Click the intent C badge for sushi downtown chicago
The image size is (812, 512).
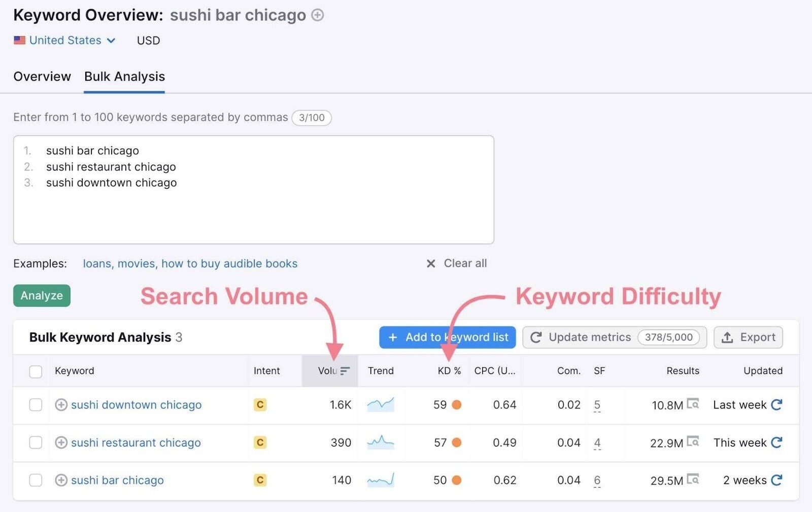260,405
